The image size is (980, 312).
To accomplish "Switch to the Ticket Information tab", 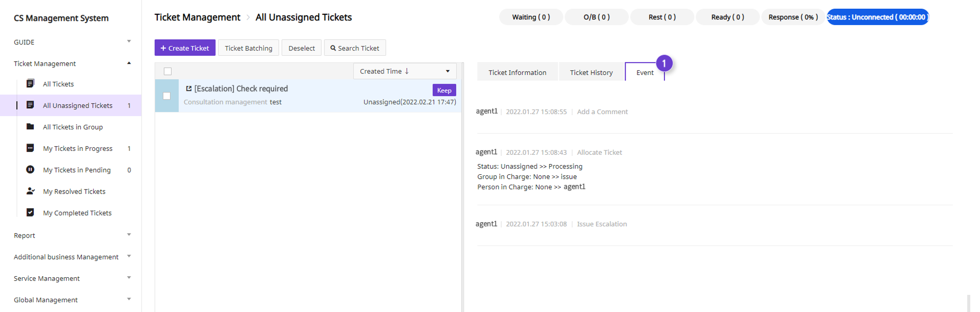I will pos(517,72).
